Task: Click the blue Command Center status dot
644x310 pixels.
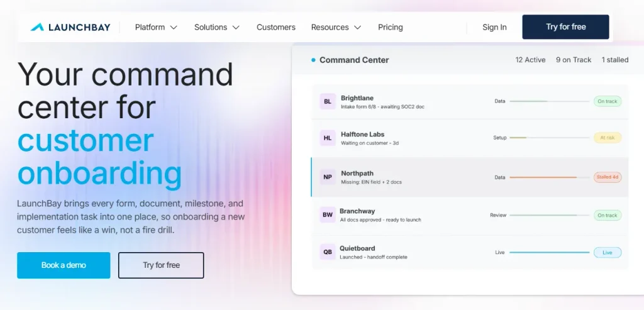Action: coord(313,60)
